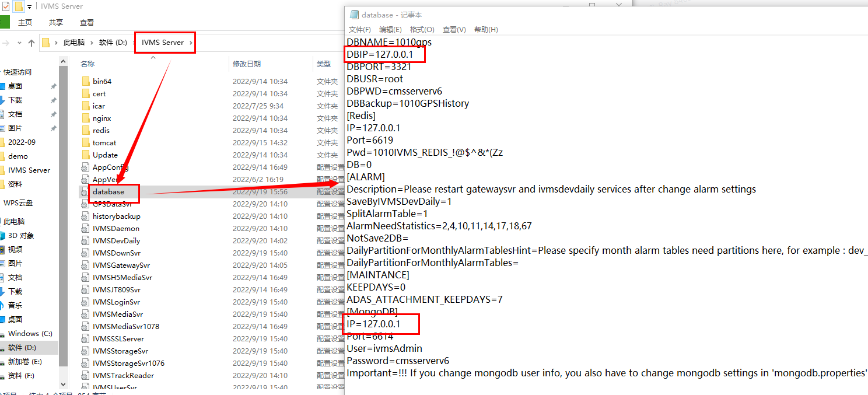Select the nginx folder icon
The height and width of the screenshot is (395, 868).
[86, 118]
